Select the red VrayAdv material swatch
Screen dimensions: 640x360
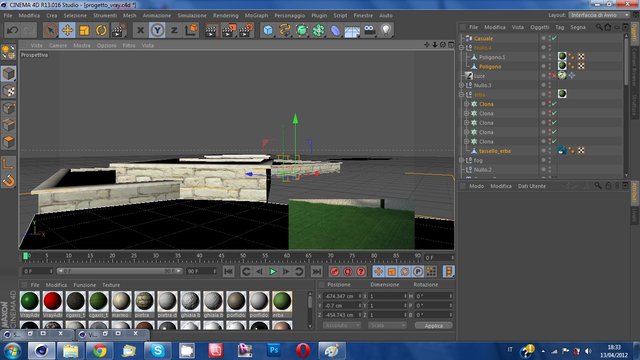coord(53,301)
